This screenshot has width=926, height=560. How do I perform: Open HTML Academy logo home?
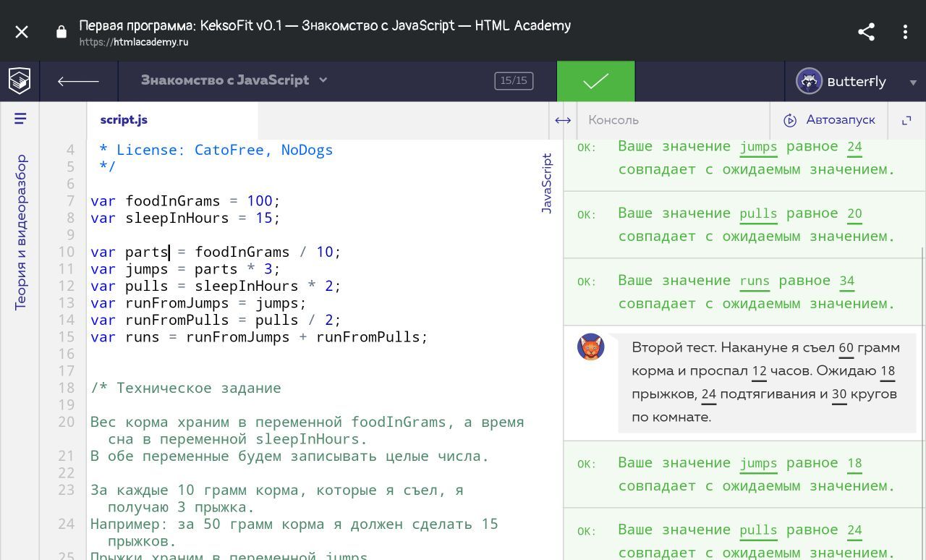tap(20, 81)
